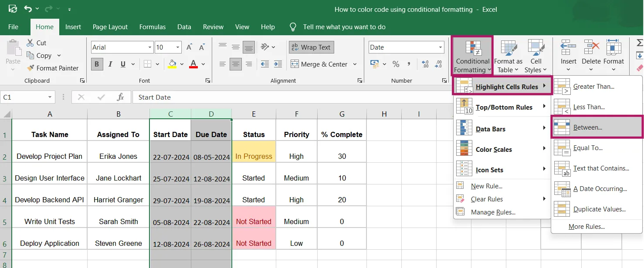The image size is (644, 268).
Task: Select Duplicate Values... option
Action: 597,209
